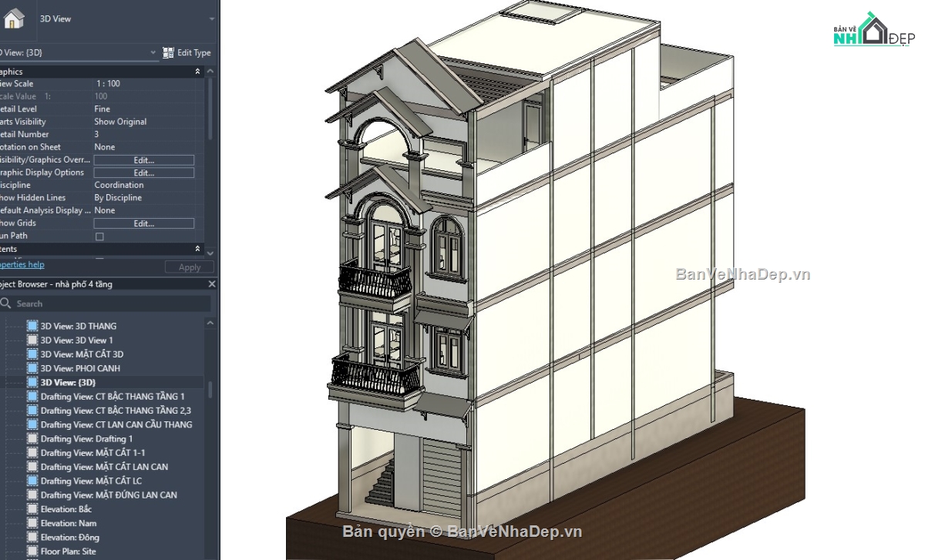925x560 pixels.
Task: Click the Show Hidden Lines value By Discipline
Action: tap(118, 198)
